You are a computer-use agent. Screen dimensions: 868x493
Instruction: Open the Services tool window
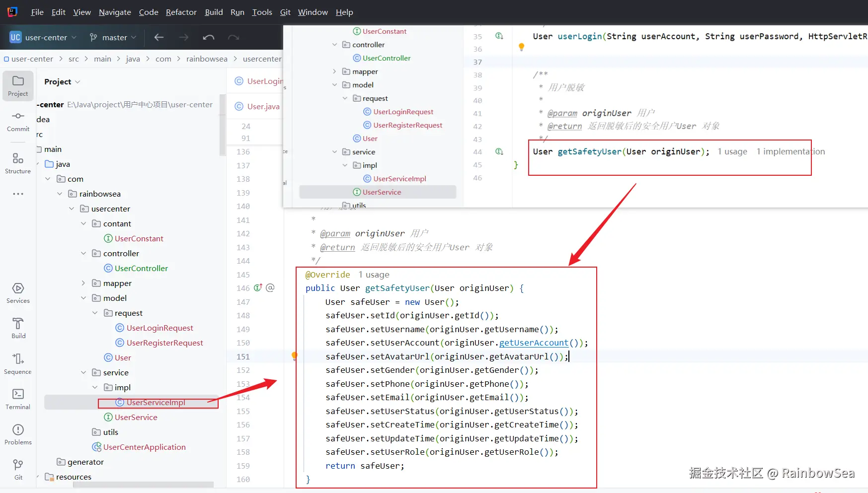coord(18,293)
